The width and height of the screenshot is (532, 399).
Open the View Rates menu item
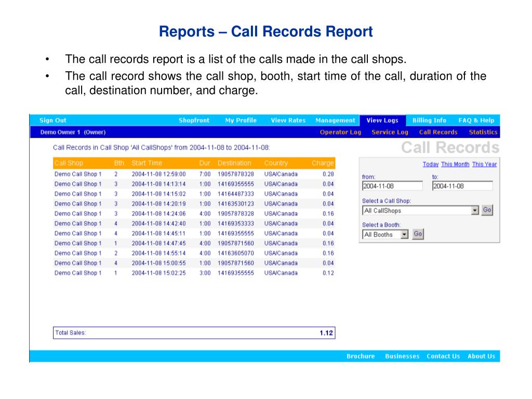[x=288, y=120]
